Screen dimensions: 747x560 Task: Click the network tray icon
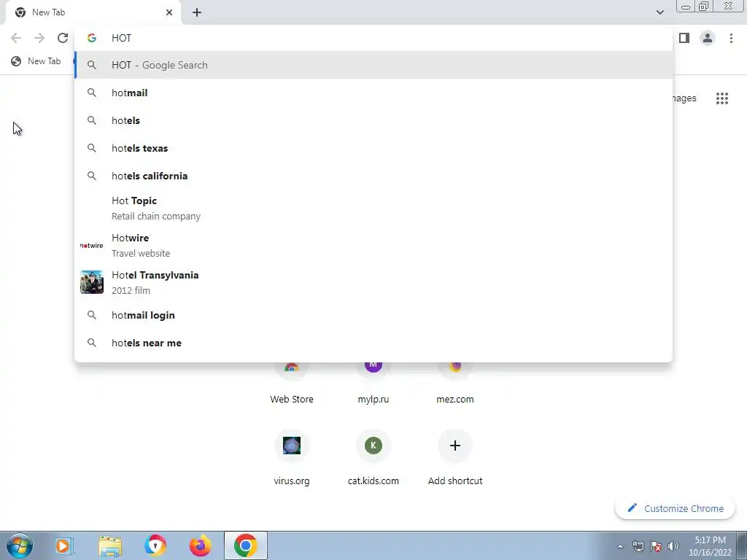click(638, 546)
